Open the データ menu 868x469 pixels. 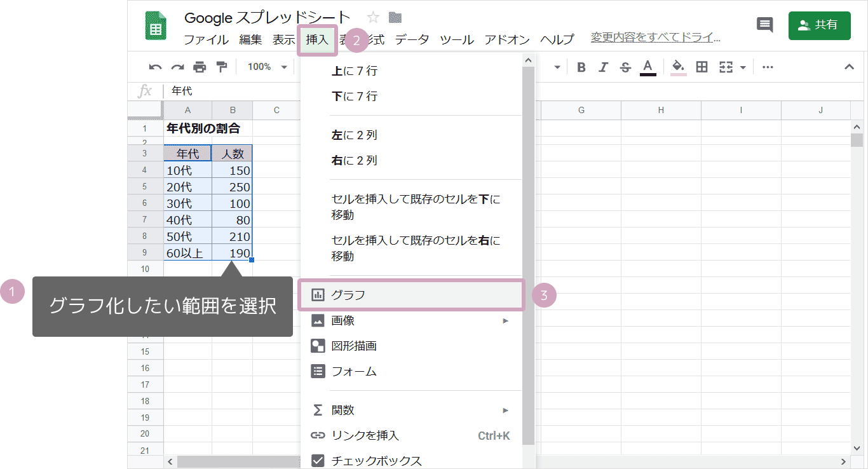(x=412, y=39)
